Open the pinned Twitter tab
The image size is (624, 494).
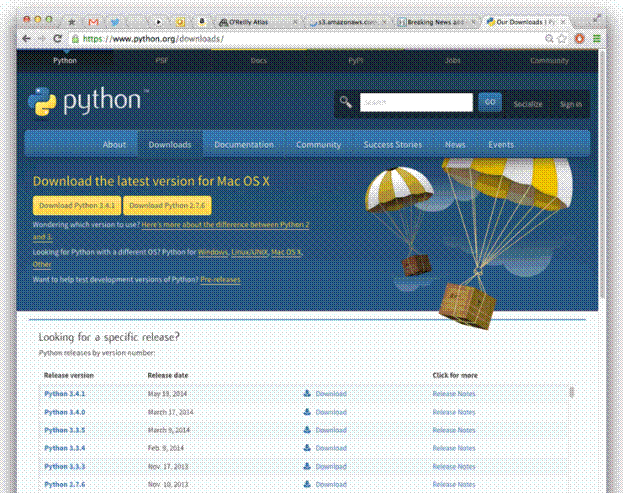(115, 22)
